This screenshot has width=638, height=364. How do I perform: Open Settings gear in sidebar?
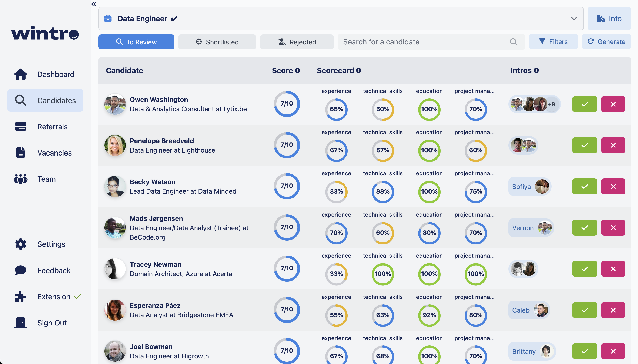[20, 244]
